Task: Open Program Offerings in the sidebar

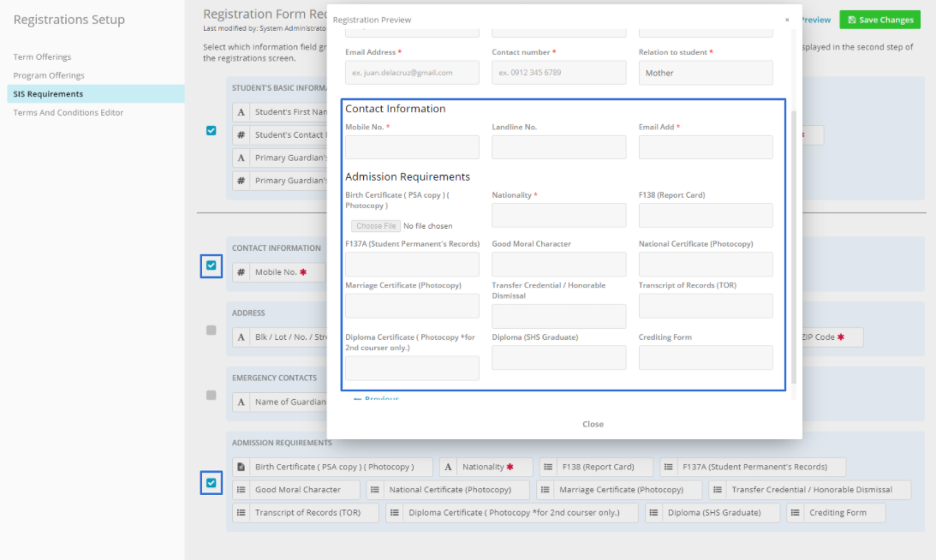Action: tap(48, 75)
